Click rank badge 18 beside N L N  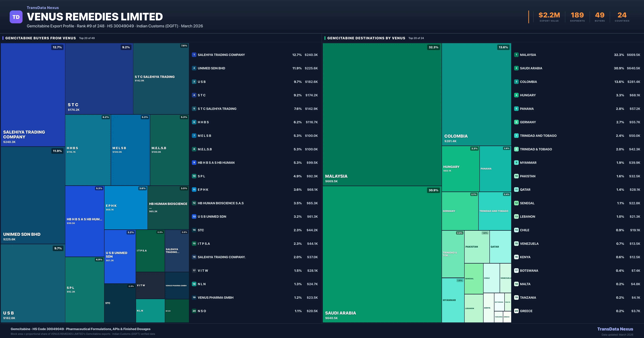(x=194, y=284)
